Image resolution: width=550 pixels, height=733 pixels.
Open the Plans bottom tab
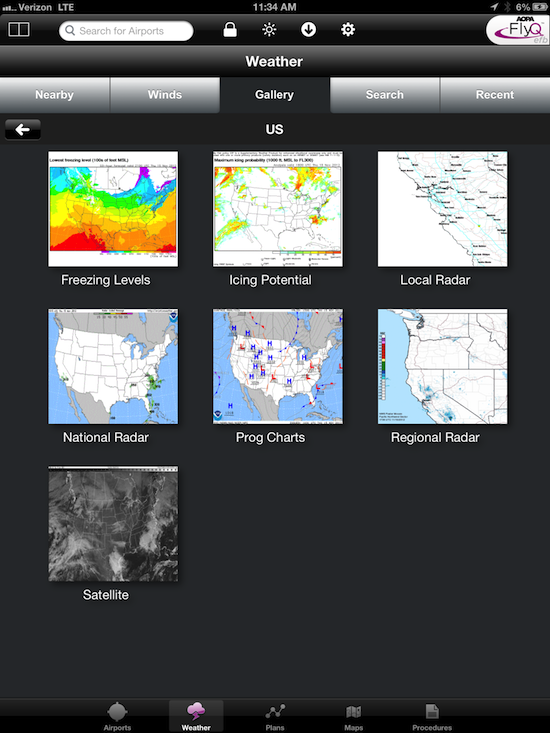pyautogui.click(x=275, y=716)
